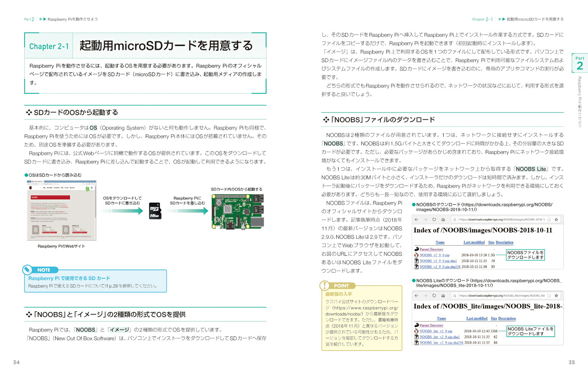The width and height of the screenshot is (588, 375).
Task: Select the Part 2 side tab
Action: [579, 63]
